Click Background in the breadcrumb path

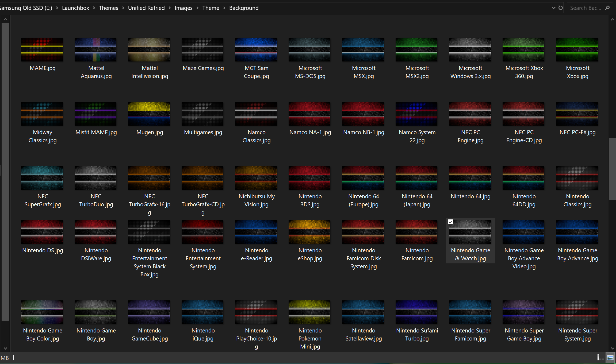point(244,8)
